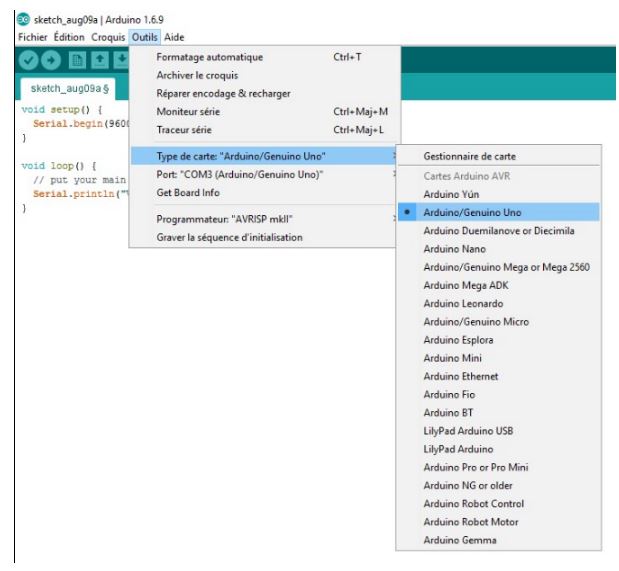Expand the Port COM3 submenu
Screen dimensions: 619x571
[x=264, y=174]
